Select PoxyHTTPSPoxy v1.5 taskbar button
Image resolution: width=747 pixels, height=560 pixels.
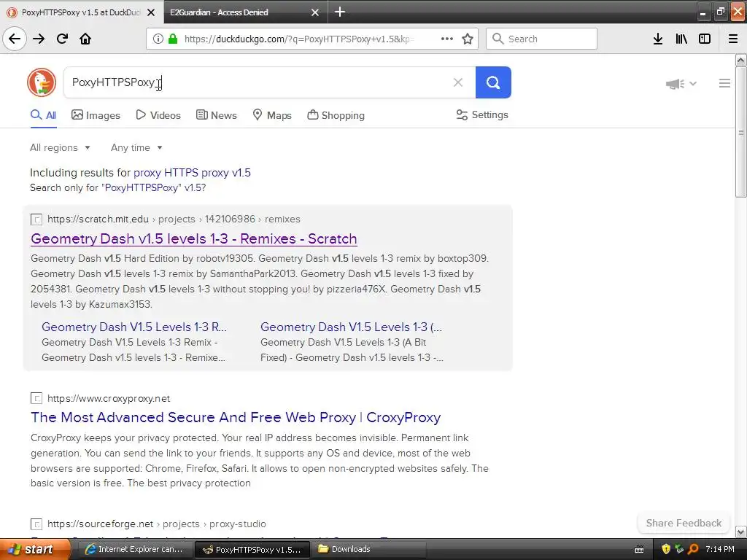pos(252,549)
